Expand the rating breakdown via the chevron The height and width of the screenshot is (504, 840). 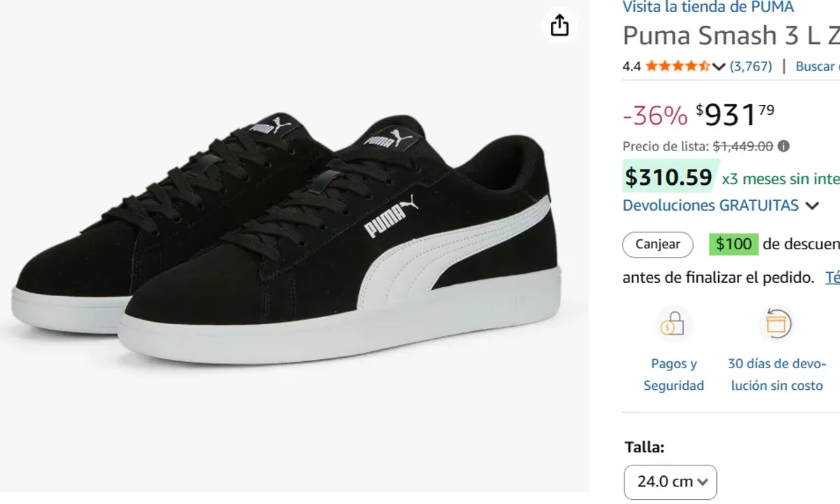[718, 66]
